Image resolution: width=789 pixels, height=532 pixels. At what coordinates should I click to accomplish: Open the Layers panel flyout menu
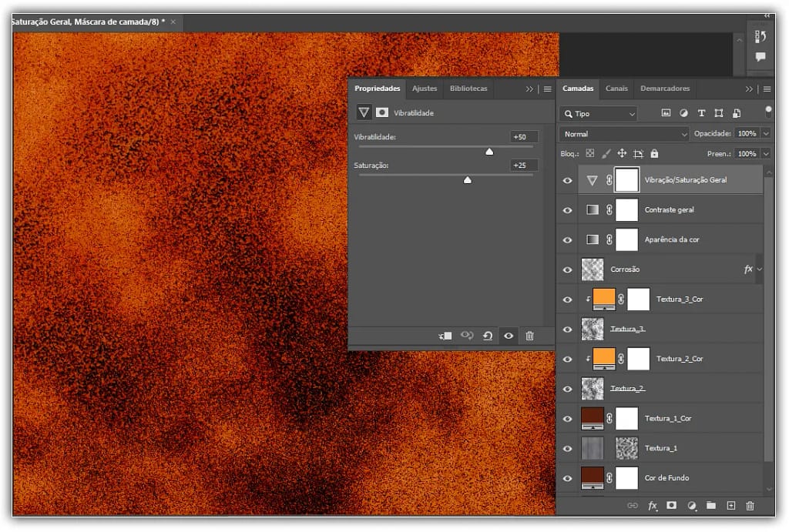pyautogui.click(x=767, y=89)
